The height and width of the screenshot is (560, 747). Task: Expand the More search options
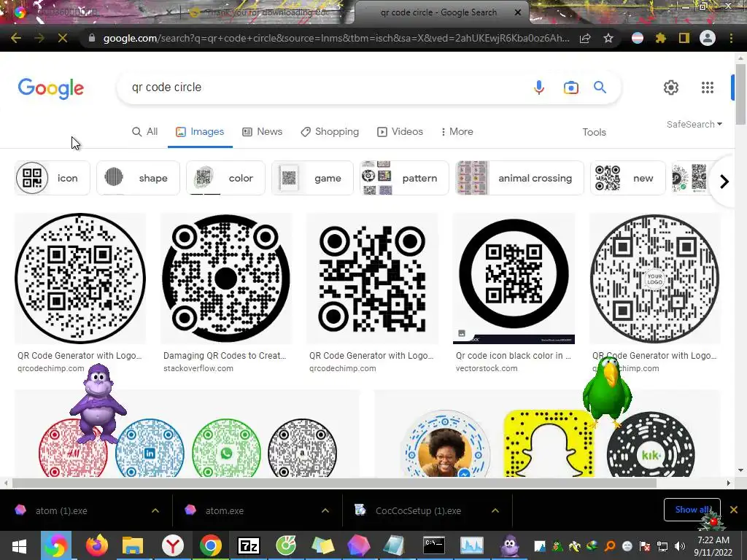pyautogui.click(x=457, y=132)
